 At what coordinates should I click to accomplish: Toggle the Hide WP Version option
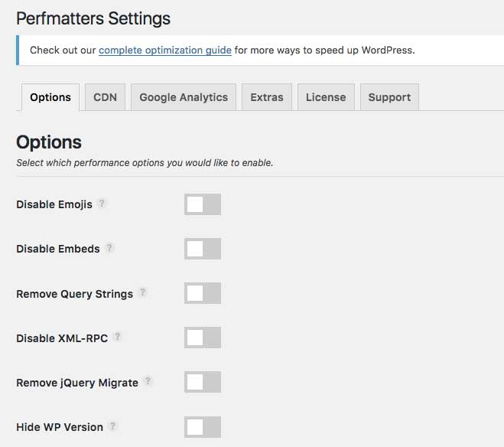[x=203, y=427]
